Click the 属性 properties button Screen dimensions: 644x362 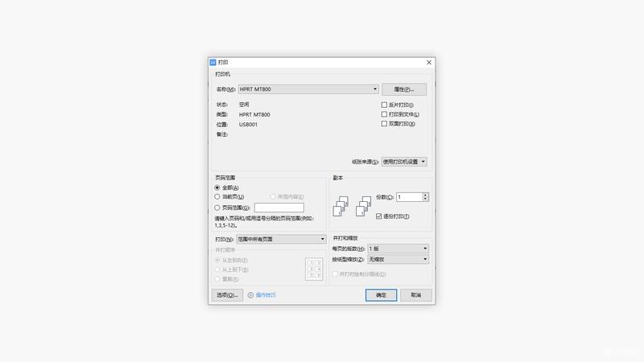404,89
